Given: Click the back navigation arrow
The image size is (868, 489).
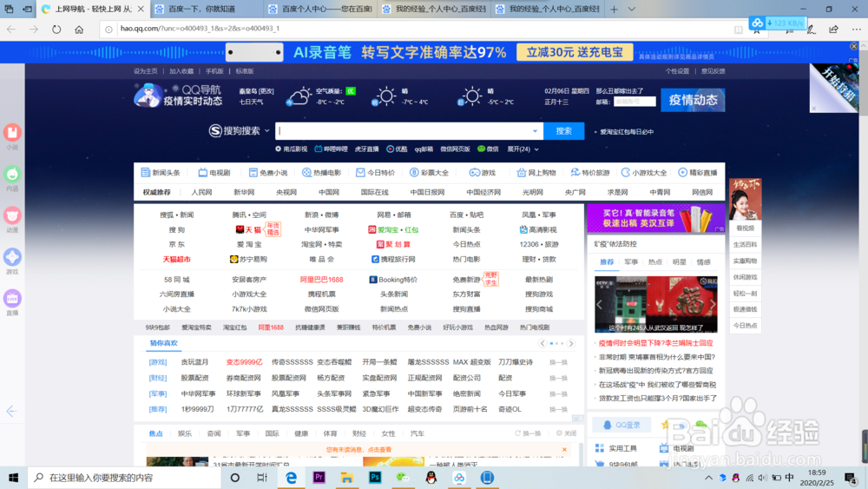Looking at the screenshot, I should tap(11, 30).
